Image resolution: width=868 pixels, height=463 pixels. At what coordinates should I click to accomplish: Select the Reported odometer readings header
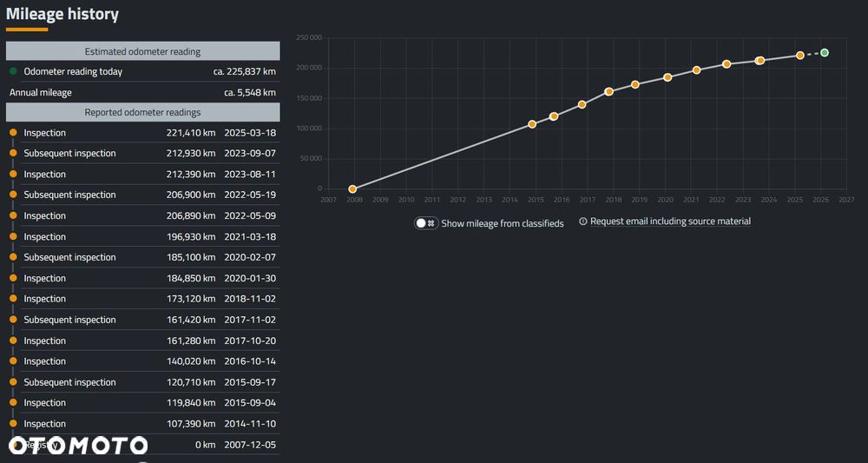[143, 112]
